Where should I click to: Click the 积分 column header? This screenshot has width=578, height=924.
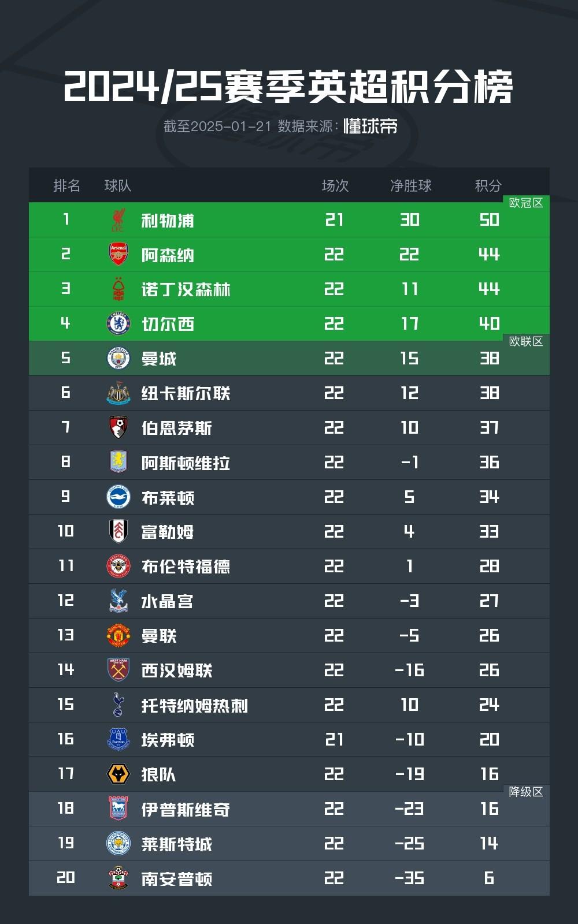(x=488, y=185)
